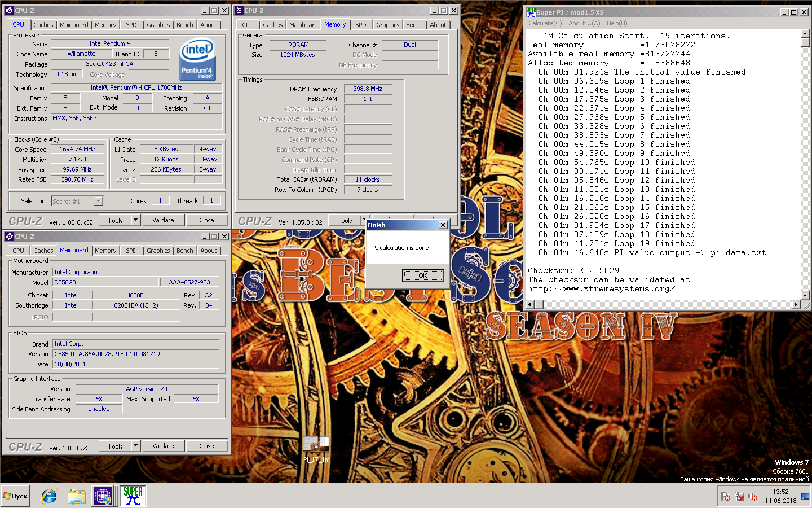Select CPU tab in the Memory CPU-Z window
This screenshot has height=508, width=812.
pos(248,25)
